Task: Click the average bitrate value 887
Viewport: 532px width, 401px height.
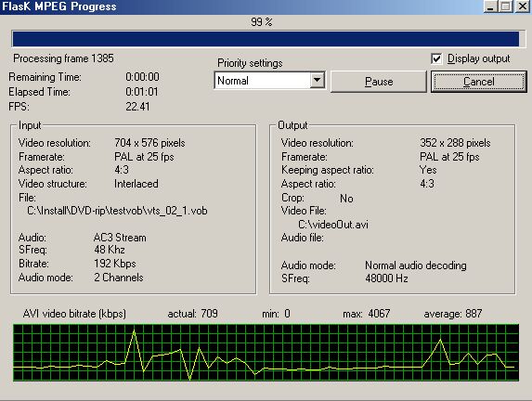Action: coord(474,314)
